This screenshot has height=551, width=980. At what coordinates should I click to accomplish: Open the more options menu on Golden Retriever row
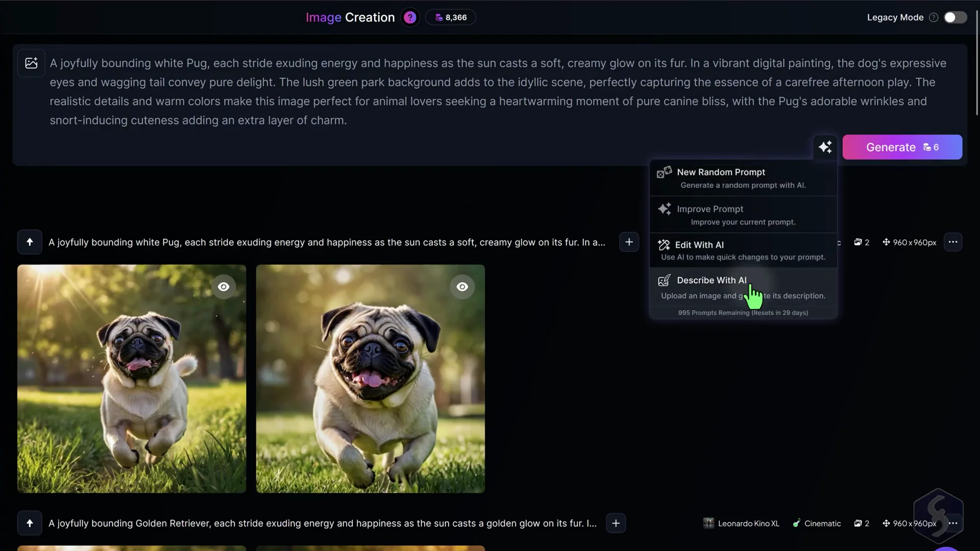(x=953, y=523)
